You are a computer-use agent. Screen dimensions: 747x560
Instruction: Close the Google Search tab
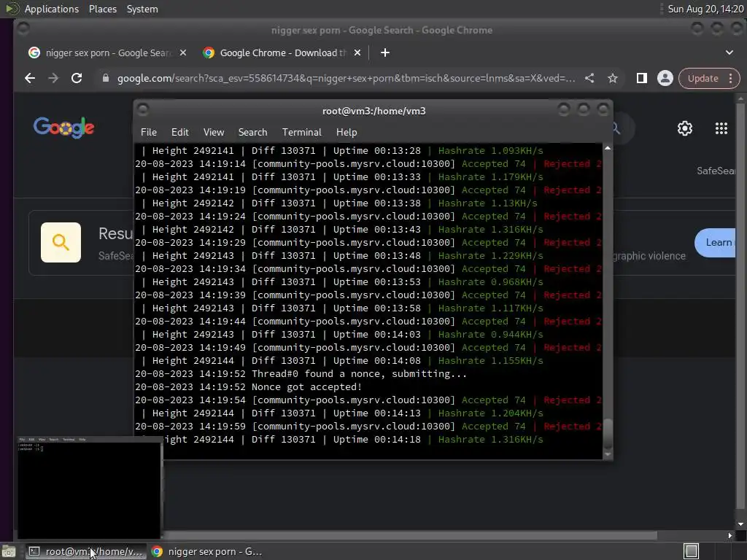183,52
